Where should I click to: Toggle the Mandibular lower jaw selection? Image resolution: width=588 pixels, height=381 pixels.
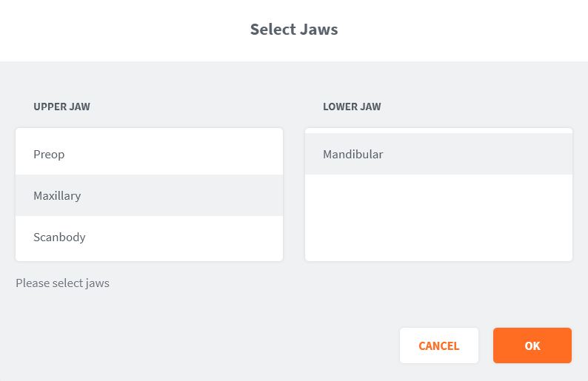click(438, 155)
